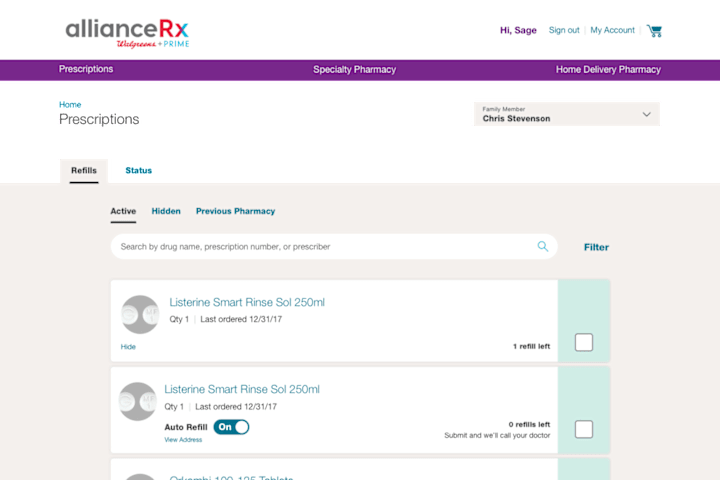Switch to the Hidden sub-tab
This screenshot has height=480, width=720.
[x=166, y=211]
